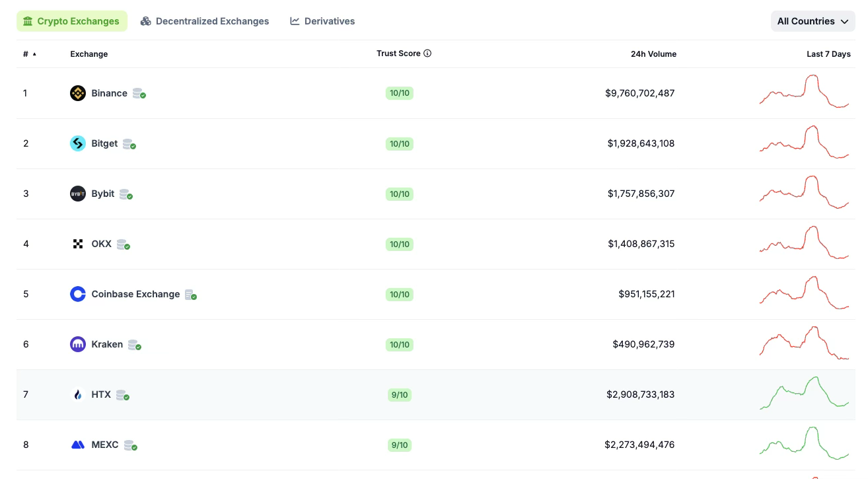The image size is (868, 479).
Task: Click the HTX 7-day volume sparkline chart
Action: 804,394
